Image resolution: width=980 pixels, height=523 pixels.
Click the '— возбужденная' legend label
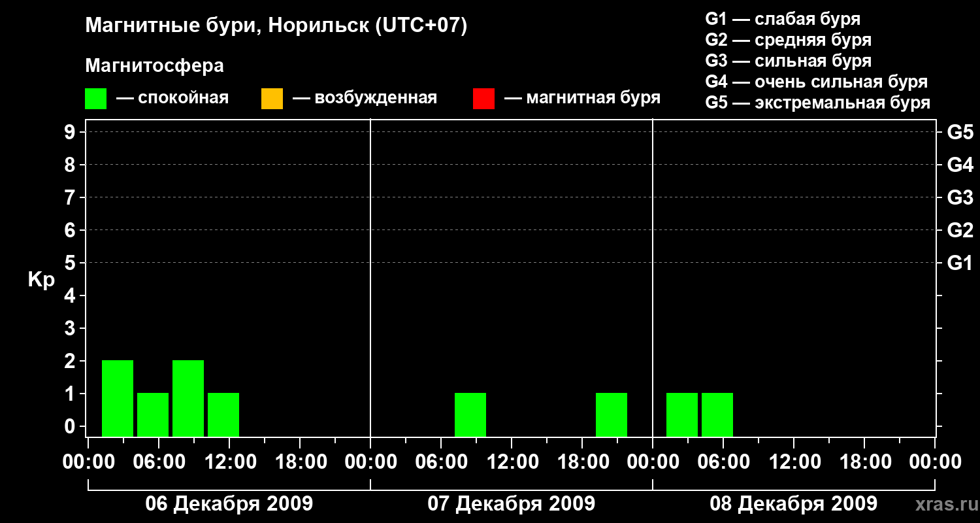point(365,99)
